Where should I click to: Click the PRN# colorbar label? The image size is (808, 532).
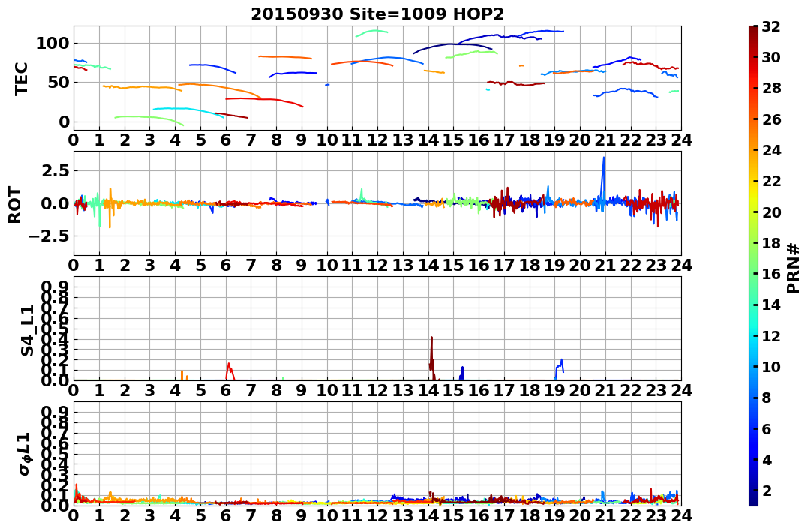[793, 269]
